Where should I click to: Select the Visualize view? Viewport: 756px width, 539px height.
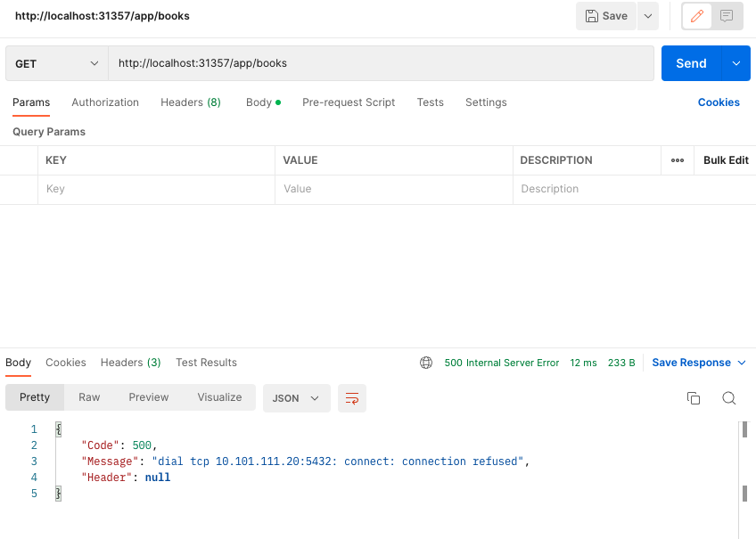(219, 397)
